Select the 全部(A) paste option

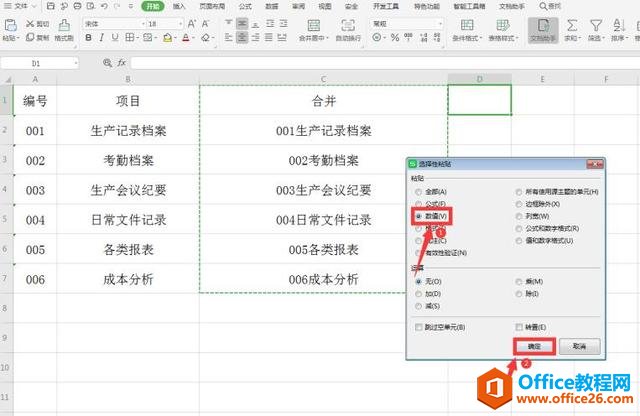tap(418, 191)
